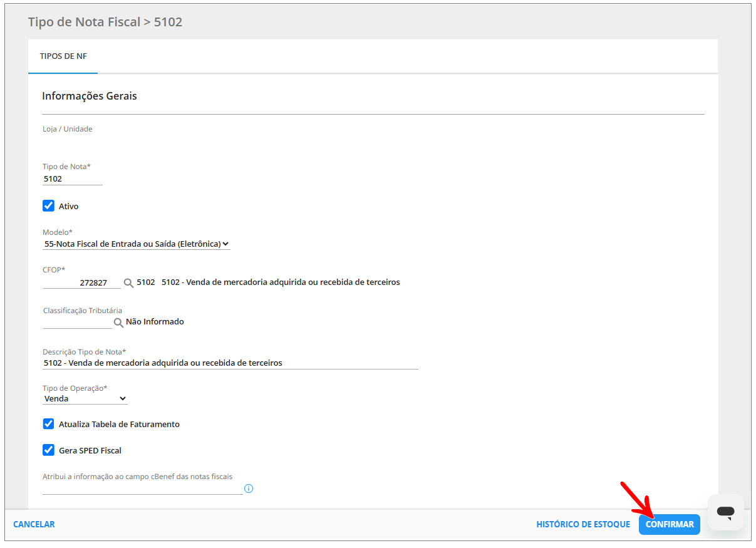
Task: Toggle the Gera SPED Fiscal checkbox
Action: (x=49, y=450)
